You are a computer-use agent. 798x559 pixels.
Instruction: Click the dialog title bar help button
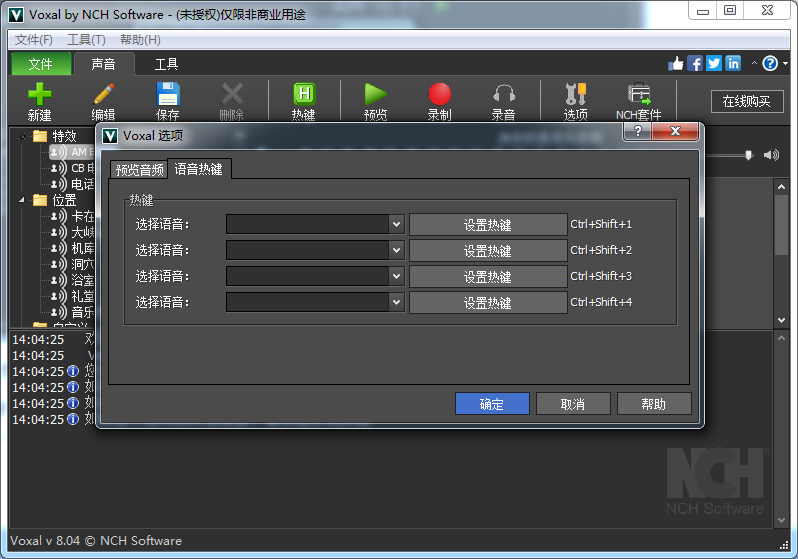[637, 132]
